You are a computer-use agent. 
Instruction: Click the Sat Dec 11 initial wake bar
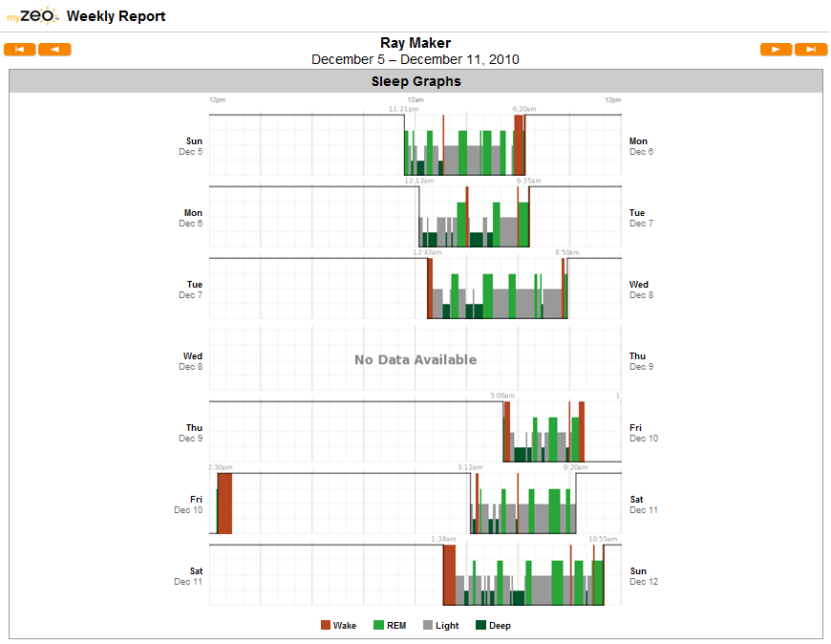coord(450,574)
